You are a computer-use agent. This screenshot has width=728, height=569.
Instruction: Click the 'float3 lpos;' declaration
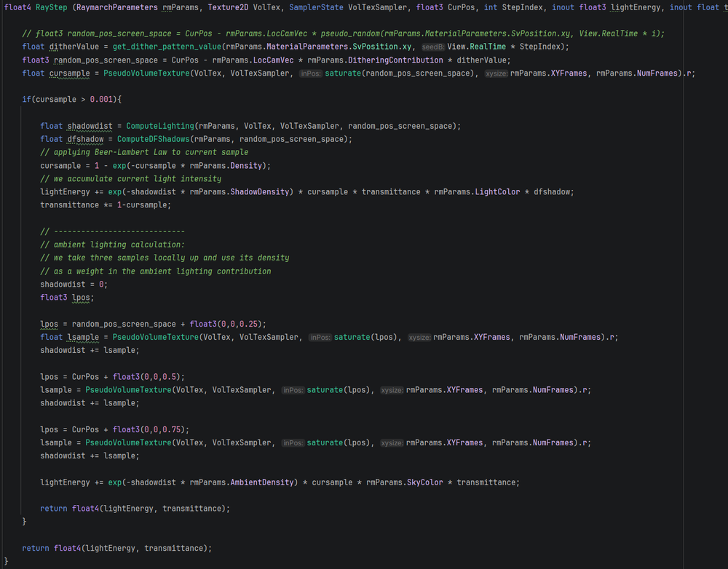click(x=67, y=298)
